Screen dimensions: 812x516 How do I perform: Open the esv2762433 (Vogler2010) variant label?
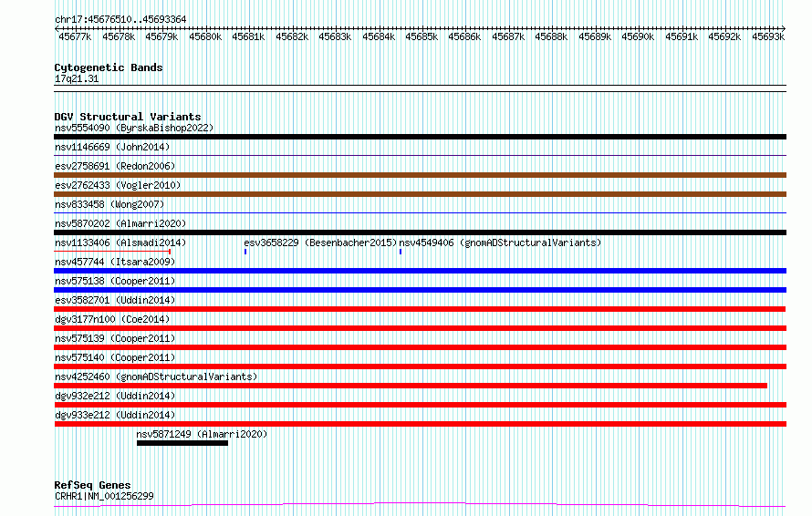118,185
